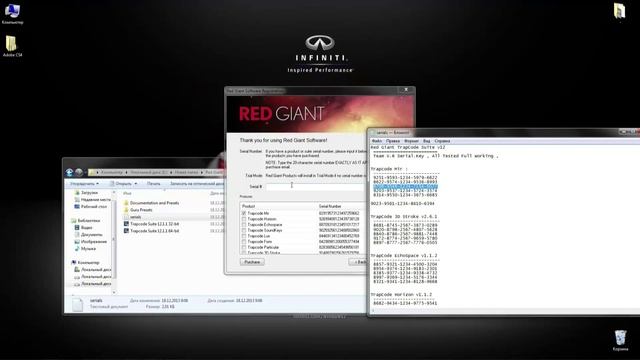640x360 pixels.
Task: Open the Файл menu in Notepad
Action: (x=376, y=141)
